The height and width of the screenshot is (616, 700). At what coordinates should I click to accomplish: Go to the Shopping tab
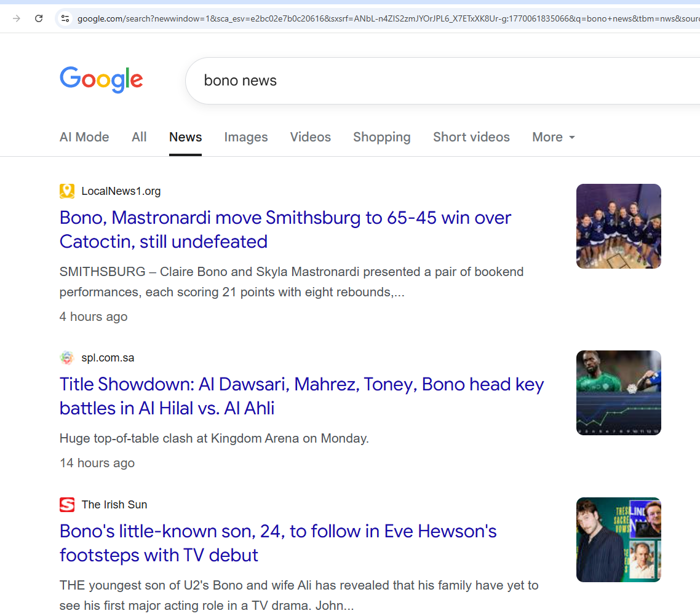[x=382, y=137]
